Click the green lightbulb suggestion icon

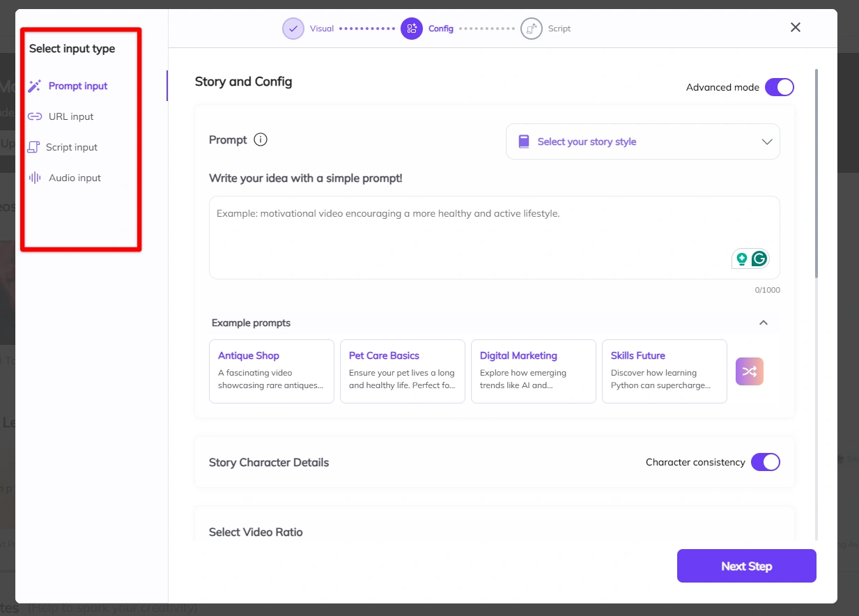click(742, 259)
